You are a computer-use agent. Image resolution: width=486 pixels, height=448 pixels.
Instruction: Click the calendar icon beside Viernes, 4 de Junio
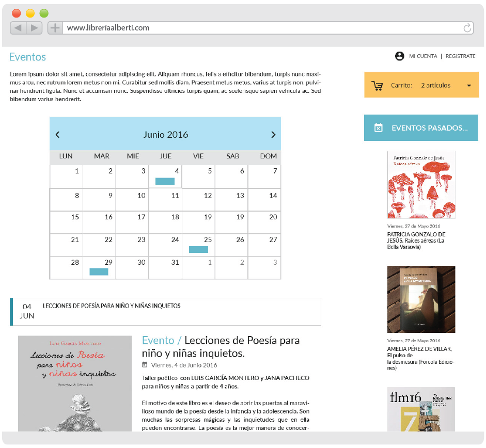[x=145, y=365]
